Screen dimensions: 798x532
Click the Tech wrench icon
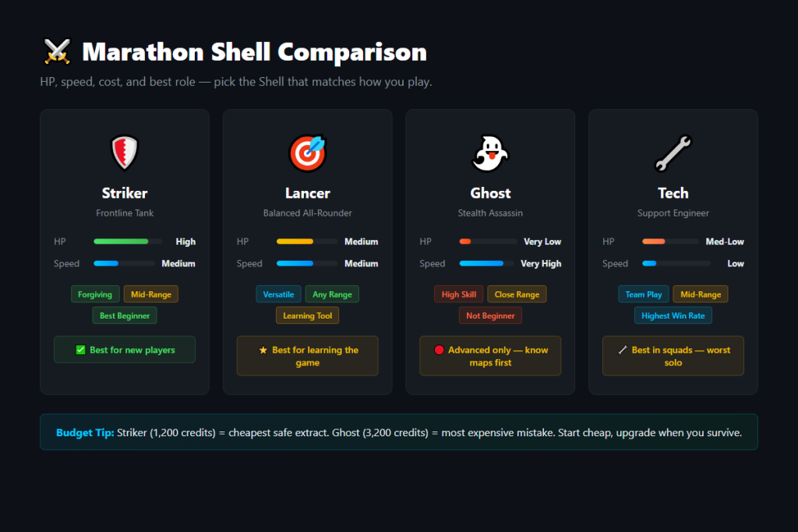click(673, 153)
